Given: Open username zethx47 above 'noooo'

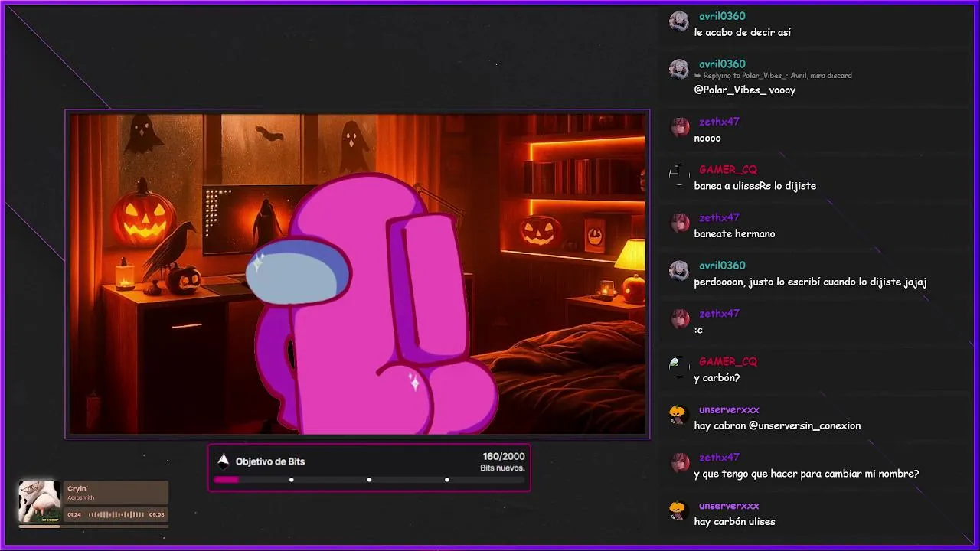Looking at the screenshot, I should [x=719, y=122].
